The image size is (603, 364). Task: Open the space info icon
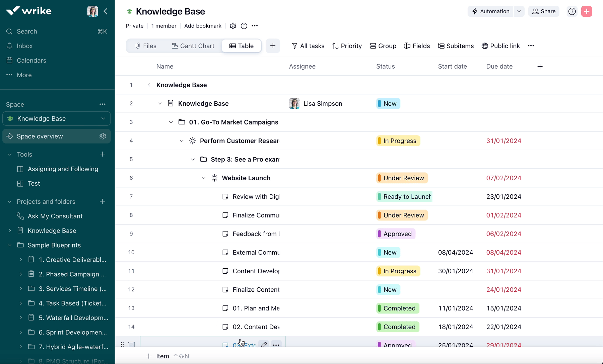[x=244, y=26]
